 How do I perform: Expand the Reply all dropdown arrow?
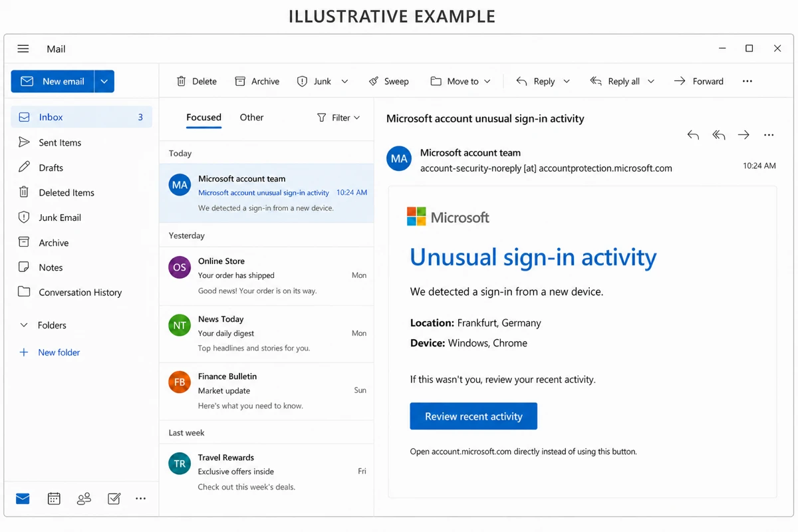[x=651, y=81]
